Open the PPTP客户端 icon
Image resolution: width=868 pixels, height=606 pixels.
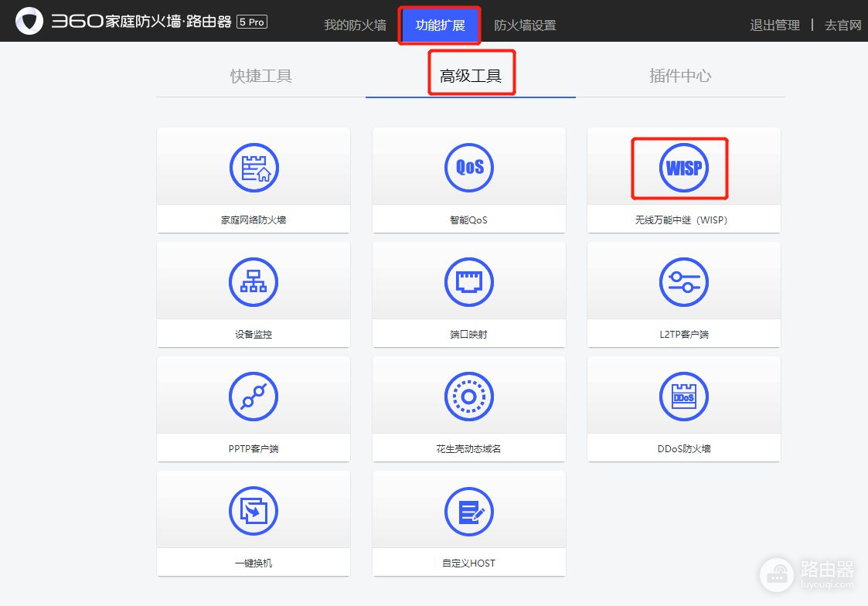[254, 397]
